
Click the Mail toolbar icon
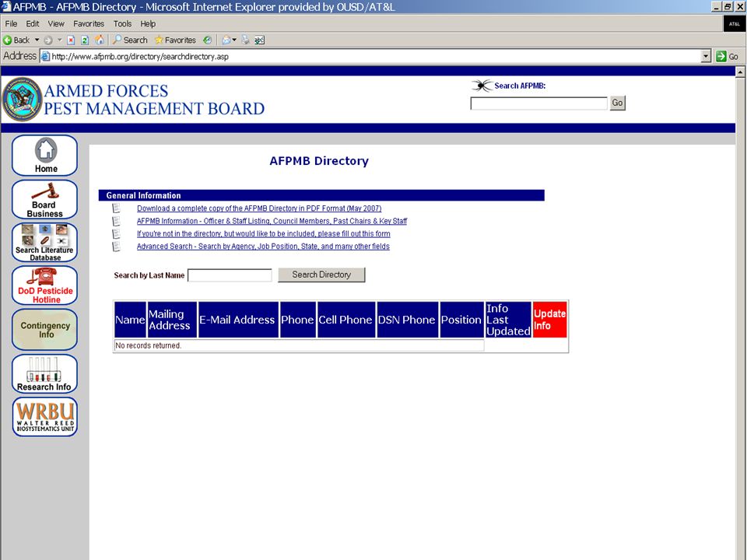[226, 40]
